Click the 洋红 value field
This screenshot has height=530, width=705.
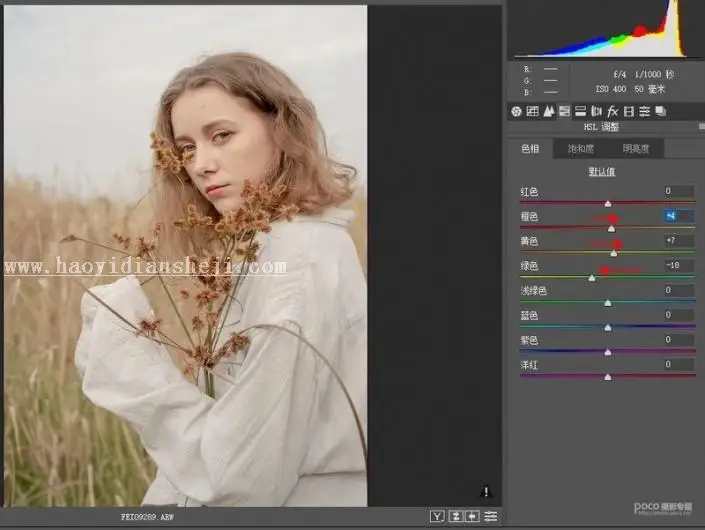(679, 364)
